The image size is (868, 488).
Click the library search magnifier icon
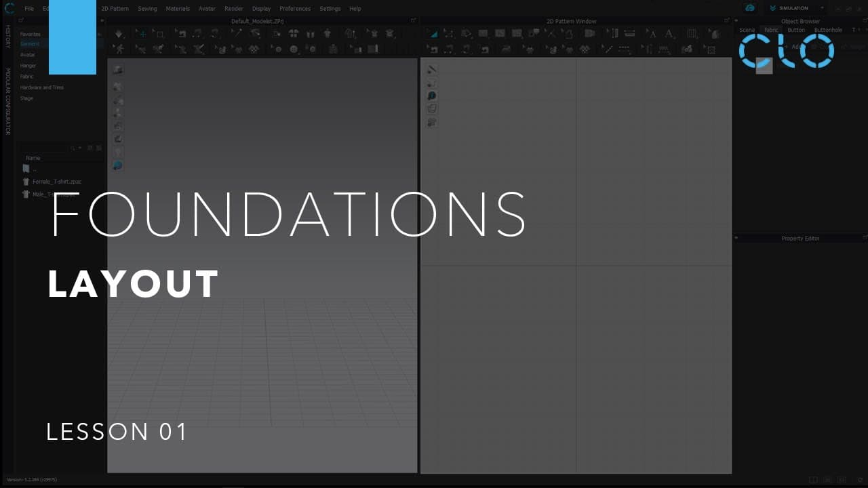coord(73,148)
